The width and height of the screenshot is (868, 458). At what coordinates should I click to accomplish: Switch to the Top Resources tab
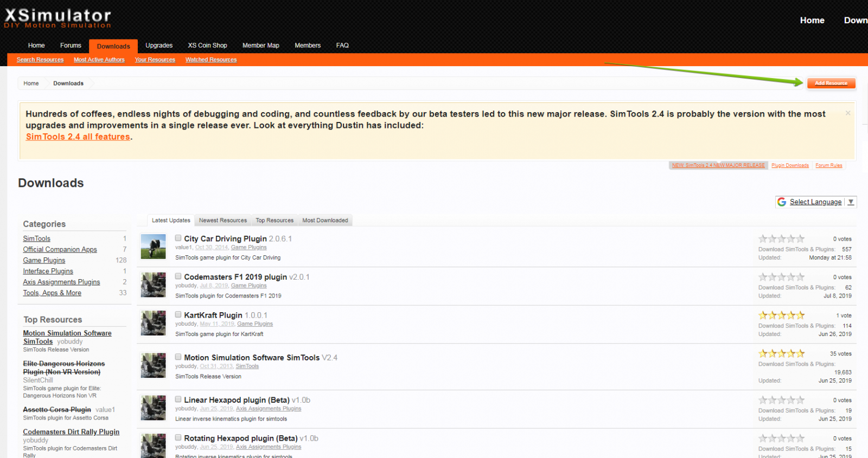tap(275, 220)
